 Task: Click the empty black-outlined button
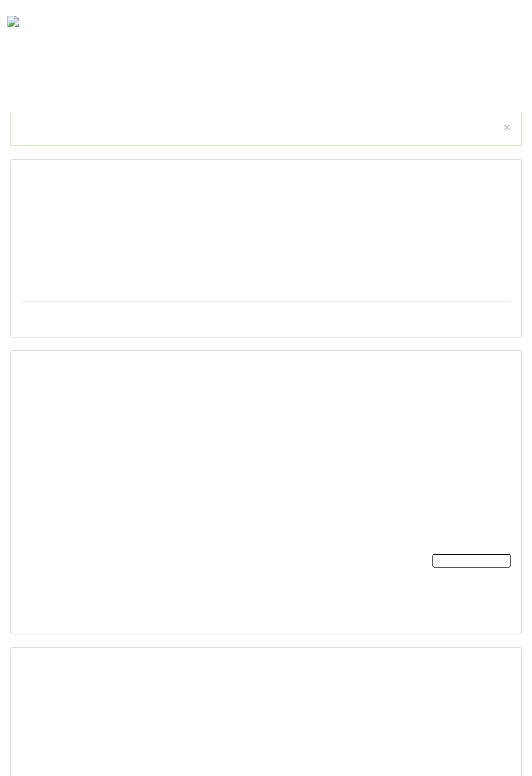[x=471, y=561]
